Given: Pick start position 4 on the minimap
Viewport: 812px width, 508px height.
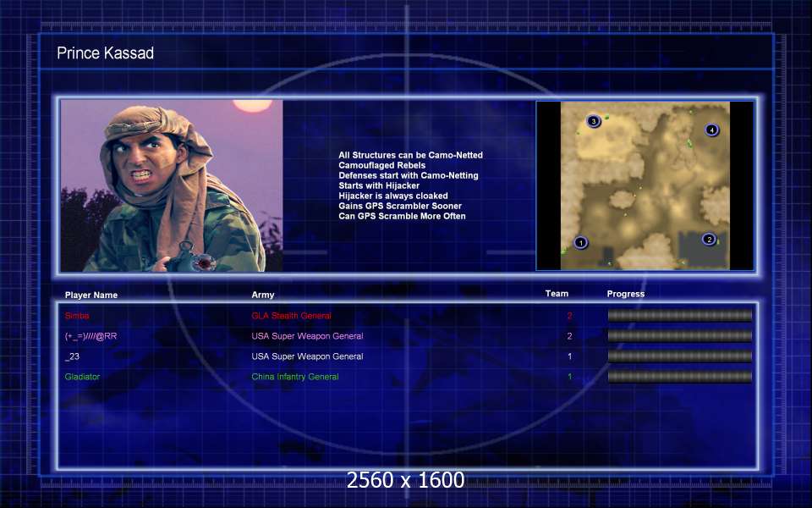Looking at the screenshot, I should click(x=711, y=130).
